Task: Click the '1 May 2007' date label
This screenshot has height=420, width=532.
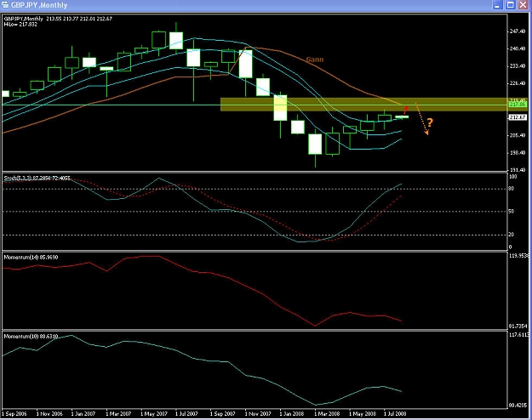Action: [154, 414]
